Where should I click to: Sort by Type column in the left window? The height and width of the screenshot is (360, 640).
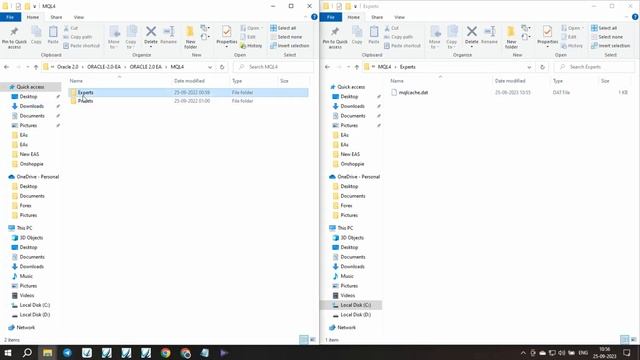click(237, 81)
